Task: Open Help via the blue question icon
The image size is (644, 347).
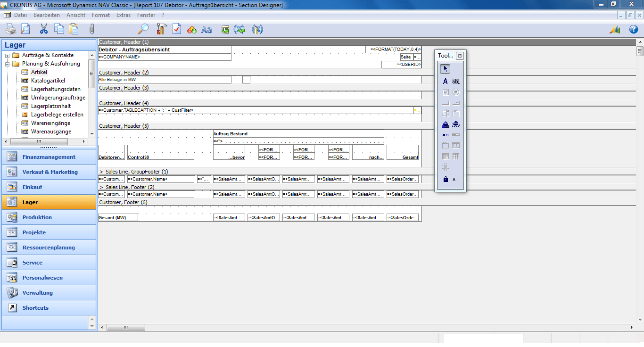Action: pos(634,30)
